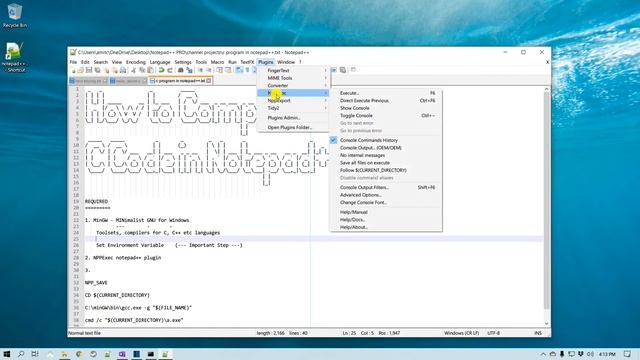Click the green Redo arrow icon
This screenshot has width=640, height=360.
pyautogui.click(x=170, y=70)
